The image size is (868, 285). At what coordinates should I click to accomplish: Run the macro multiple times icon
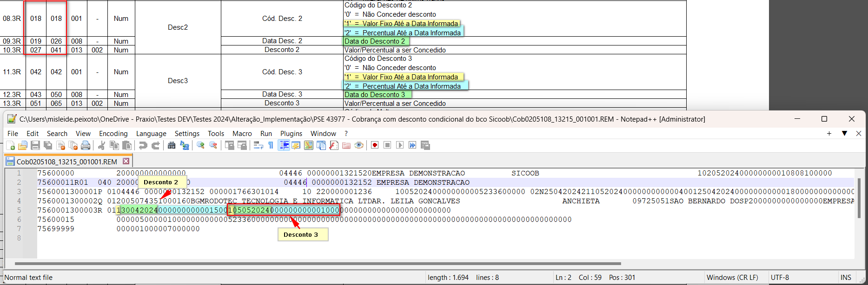pyautogui.click(x=412, y=146)
